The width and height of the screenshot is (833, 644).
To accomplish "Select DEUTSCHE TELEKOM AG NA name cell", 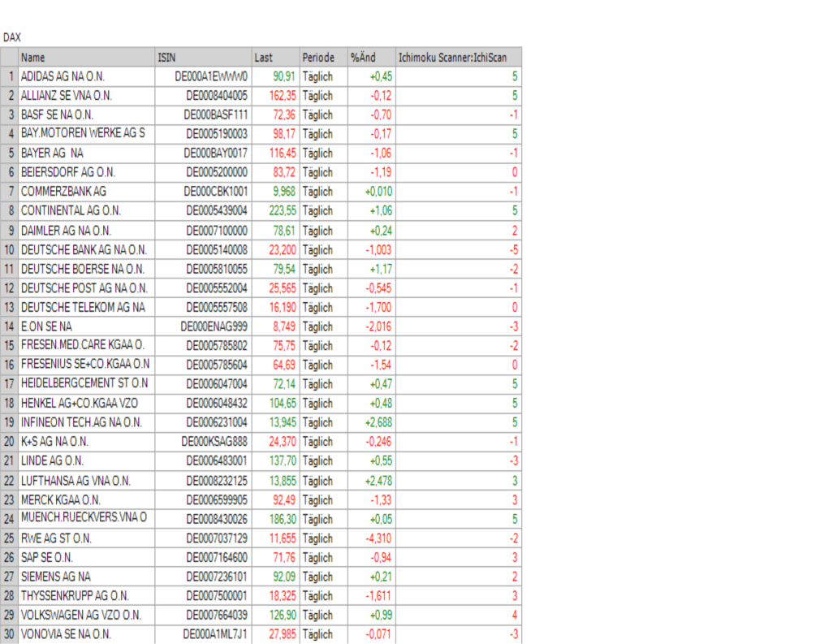I will click(87, 307).
